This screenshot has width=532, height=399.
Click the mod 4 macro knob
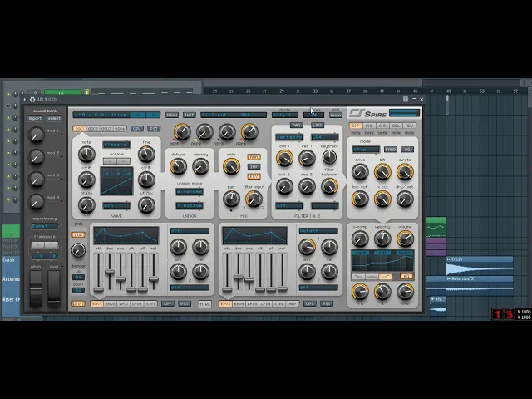[x=36, y=201]
